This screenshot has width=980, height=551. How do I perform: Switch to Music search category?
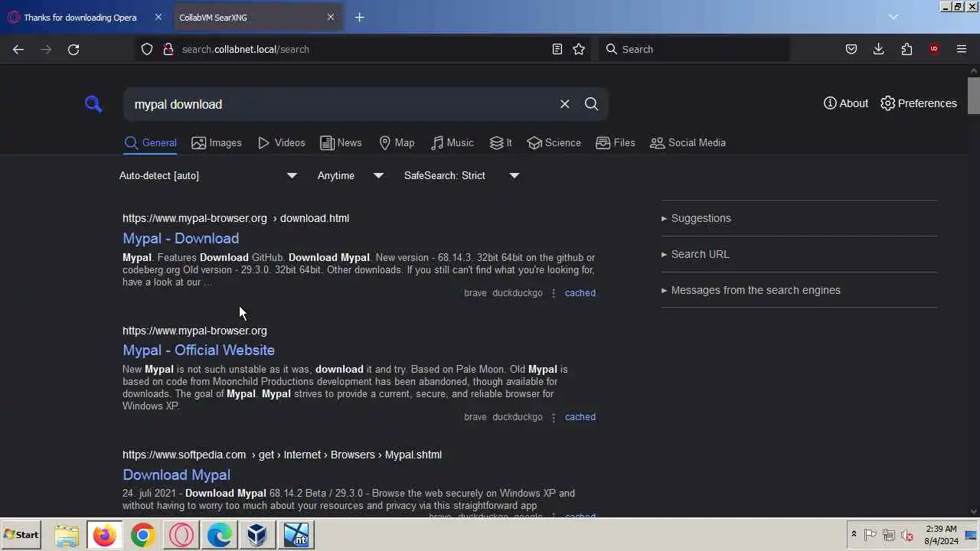coord(452,142)
